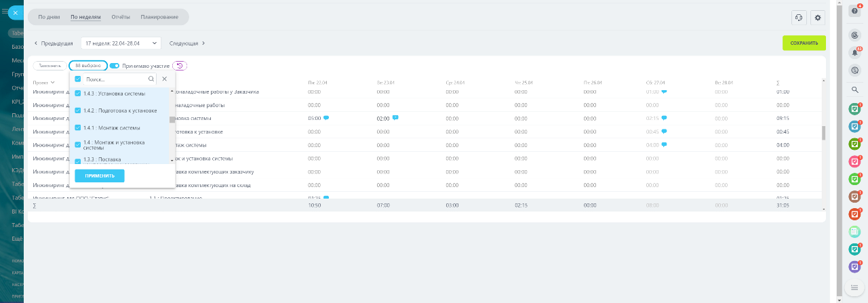The width and height of the screenshot is (868, 303).
Task: Switch to По дням tab
Action: (49, 16)
